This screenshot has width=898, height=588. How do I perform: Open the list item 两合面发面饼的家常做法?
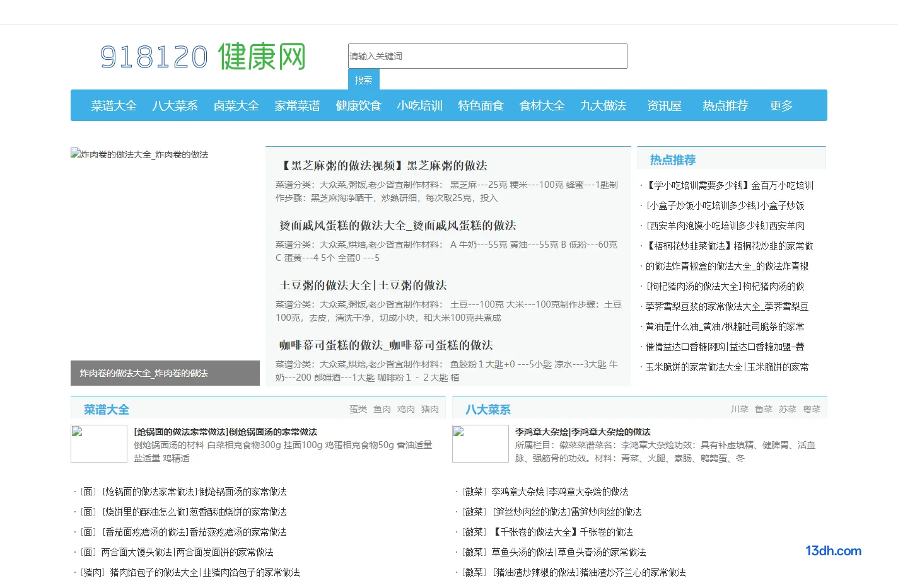(188, 552)
